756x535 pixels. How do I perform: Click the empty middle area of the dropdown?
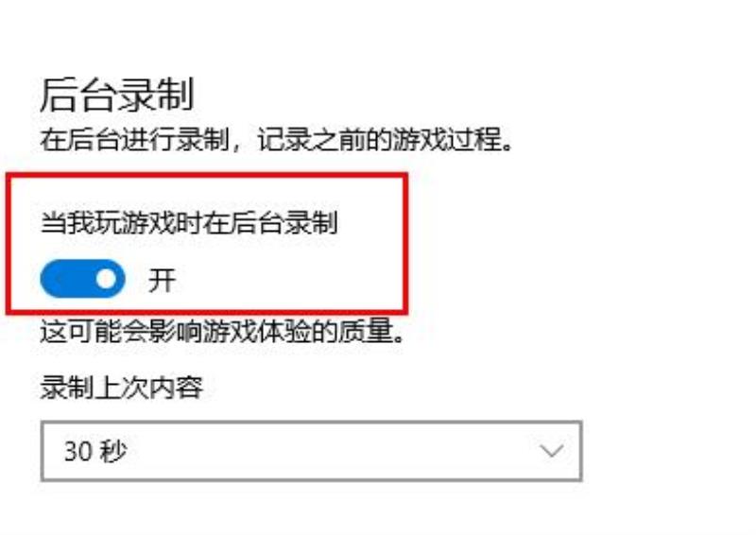tap(333, 451)
